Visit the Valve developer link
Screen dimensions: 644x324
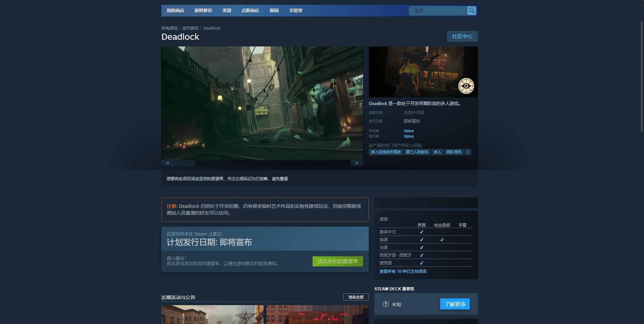(408, 131)
